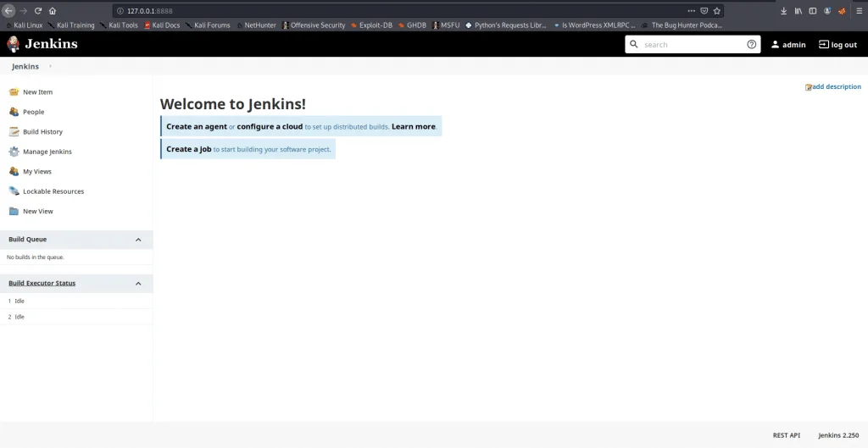Click the New View folder icon

[14, 211]
